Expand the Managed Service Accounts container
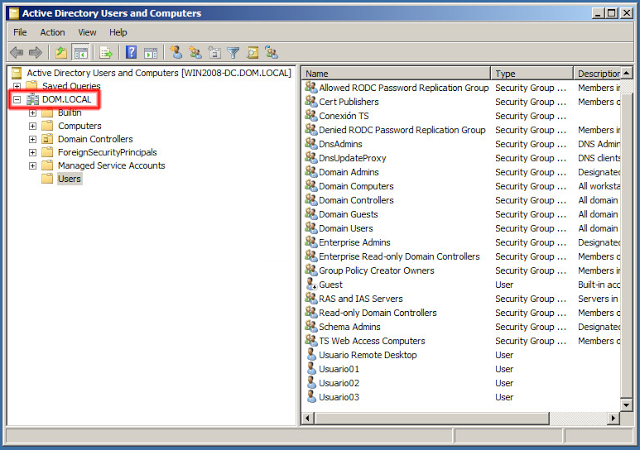 (32, 166)
